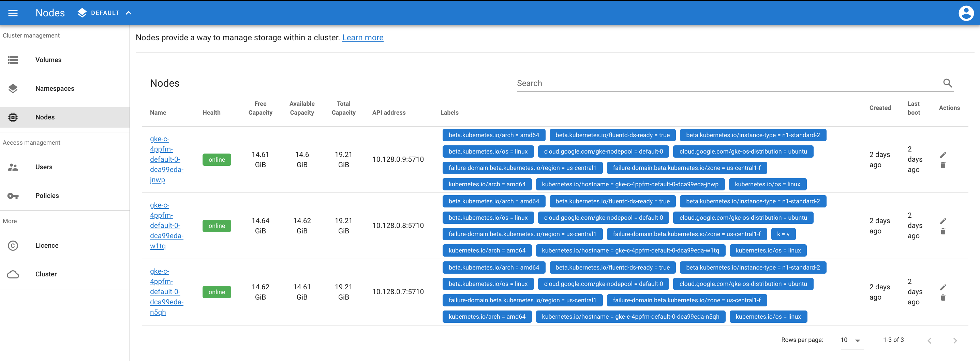The height and width of the screenshot is (361, 980).
Task: Click the user account avatar icon
Action: click(966, 13)
